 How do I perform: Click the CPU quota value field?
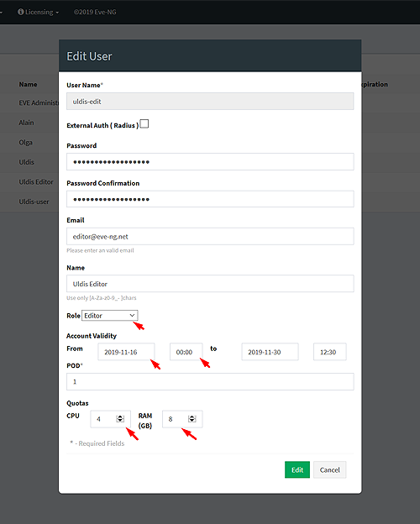pos(110,419)
